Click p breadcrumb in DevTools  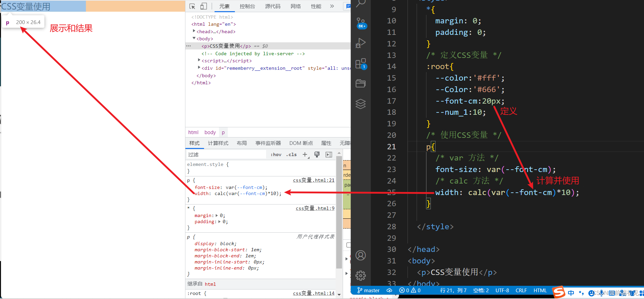tap(223, 132)
